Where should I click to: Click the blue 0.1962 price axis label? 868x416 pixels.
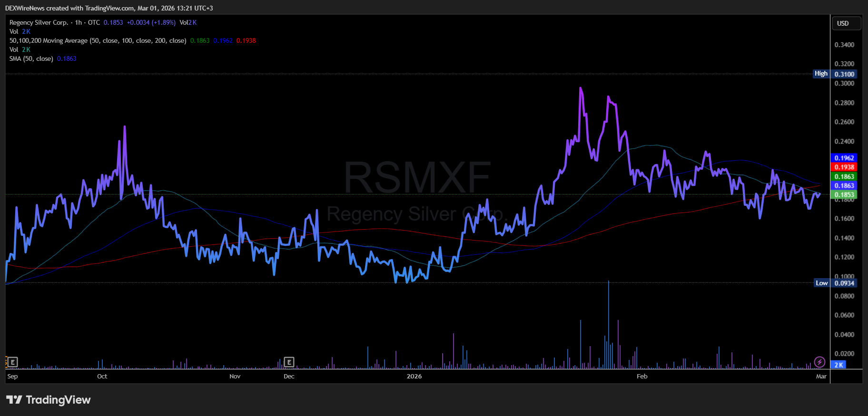844,158
